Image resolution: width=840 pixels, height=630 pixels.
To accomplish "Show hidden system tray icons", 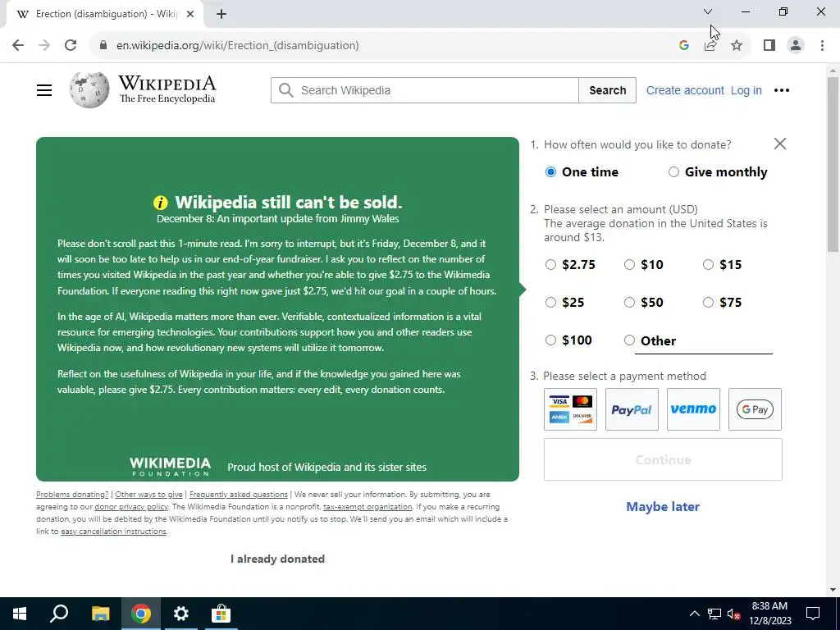I will tap(694, 614).
